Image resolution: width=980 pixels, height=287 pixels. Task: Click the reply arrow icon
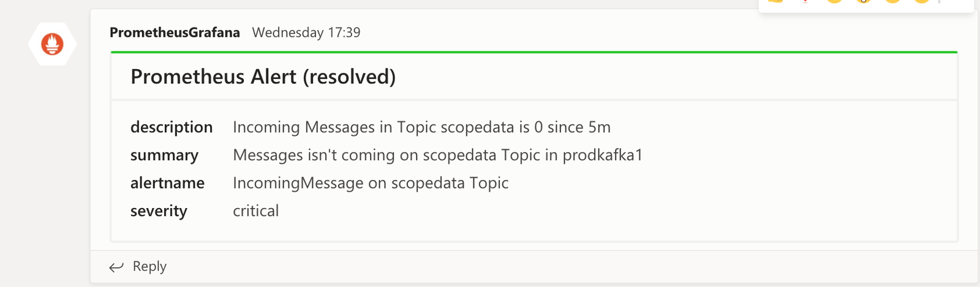(x=116, y=267)
